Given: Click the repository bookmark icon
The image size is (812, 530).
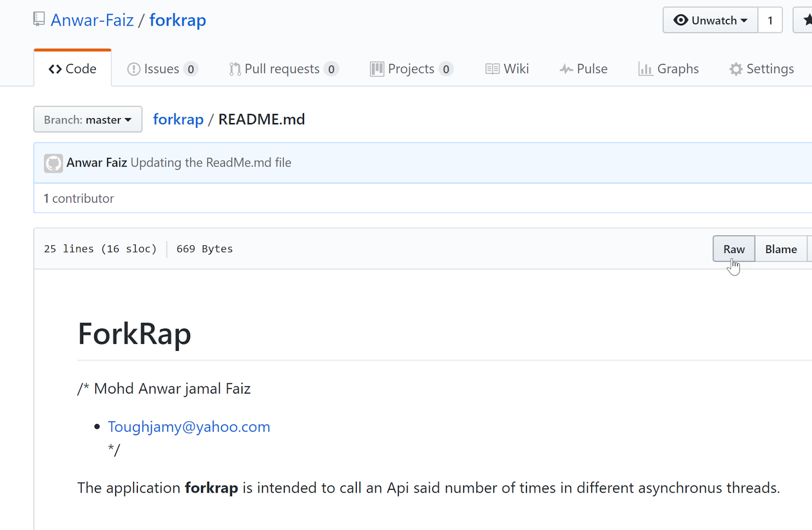Looking at the screenshot, I should [38, 19].
